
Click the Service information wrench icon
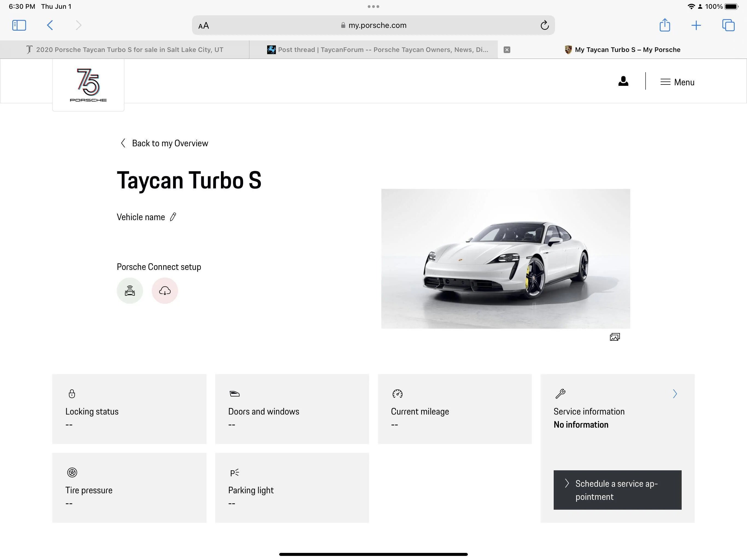coord(560,394)
